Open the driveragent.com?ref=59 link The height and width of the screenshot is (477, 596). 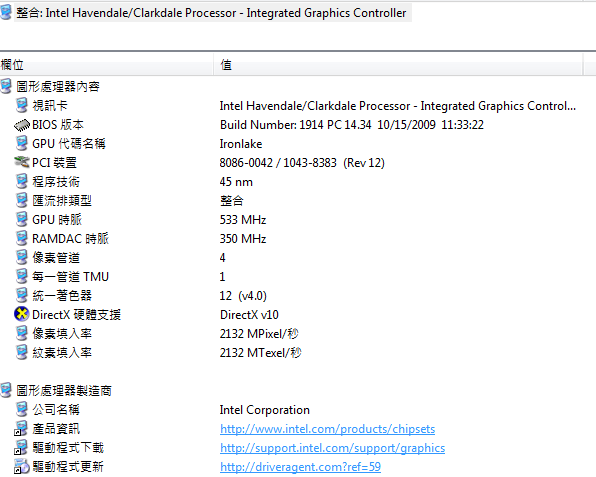(300, 467)
